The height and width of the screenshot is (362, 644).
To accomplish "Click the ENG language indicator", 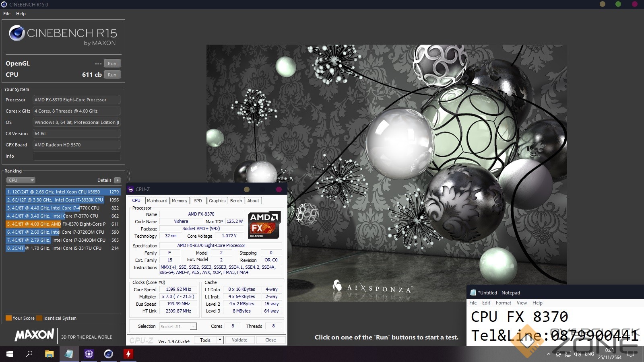I will click(589, 354).
